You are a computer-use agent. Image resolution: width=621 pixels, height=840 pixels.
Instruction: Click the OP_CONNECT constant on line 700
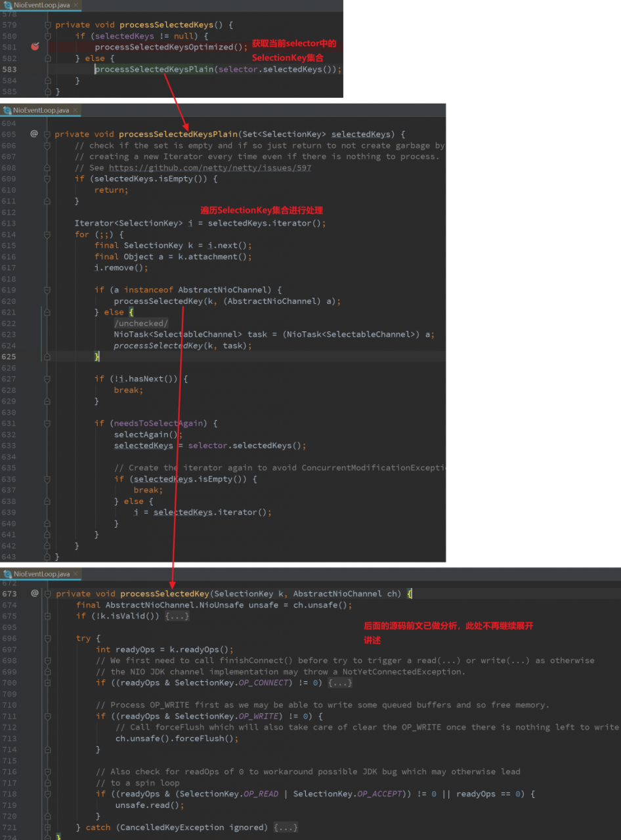(x=264, y=682)
